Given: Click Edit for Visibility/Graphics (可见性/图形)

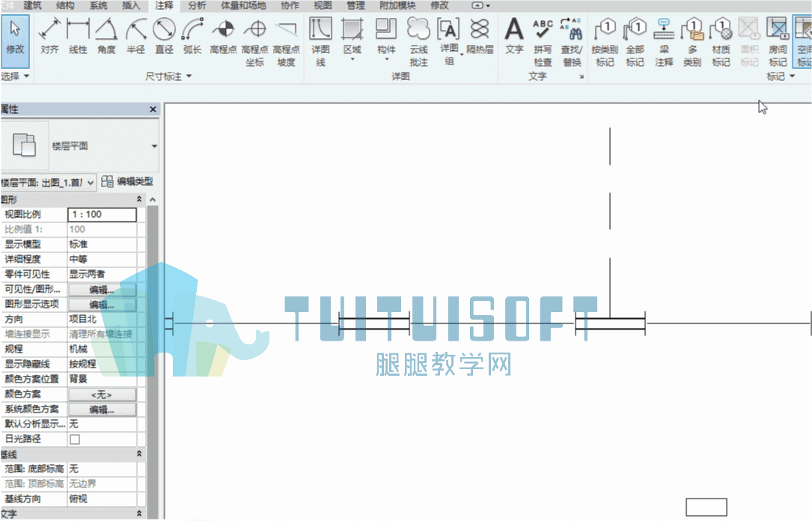Looking at the screenshot, I should click(103, 290).
